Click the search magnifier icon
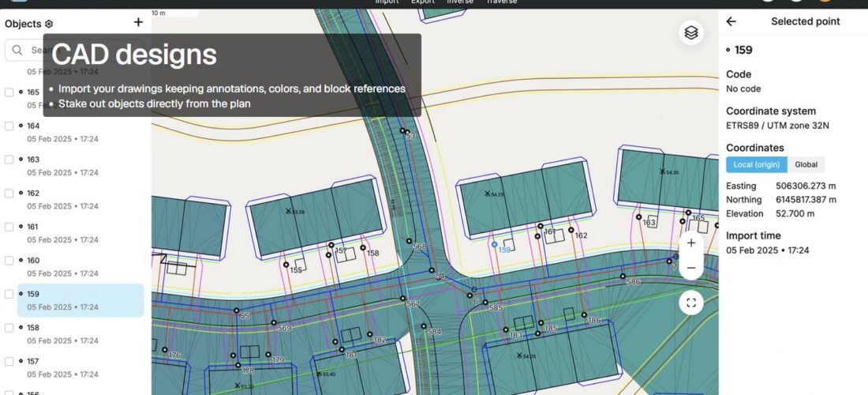Viewport: 868px width, 395px height. coord(17,51)
